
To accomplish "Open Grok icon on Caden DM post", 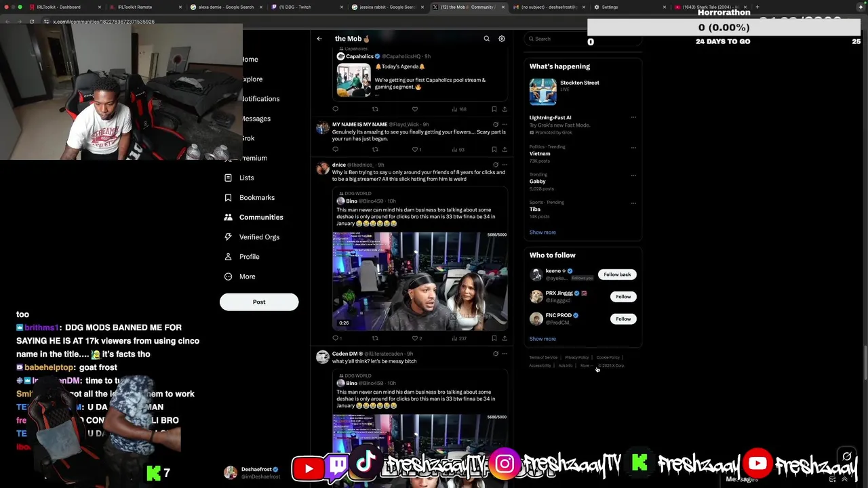I will pos(496,354).
